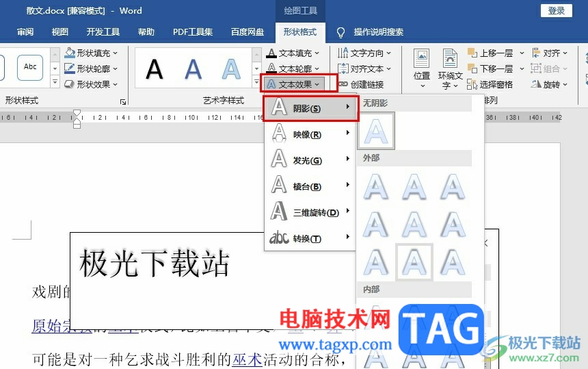Select left outer shadow in middle row
This screenshot has height=369, width=588.
coord(376,225)
